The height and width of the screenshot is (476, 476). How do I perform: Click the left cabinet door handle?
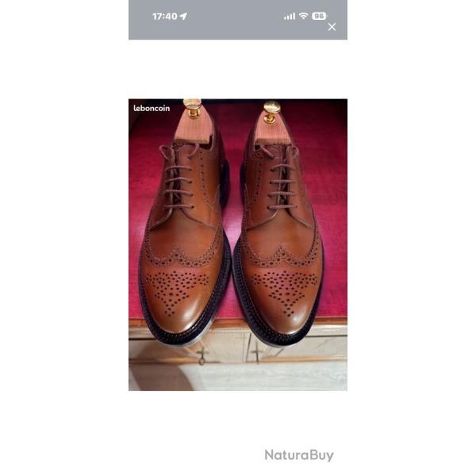coord(202,356)
